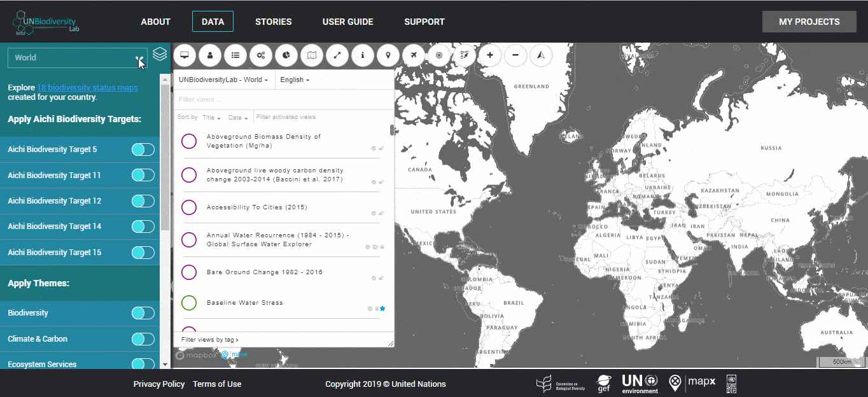Click the stacked layers icon beside World
This screenshot has width=868, height=397.
click(x=160, y=54)
